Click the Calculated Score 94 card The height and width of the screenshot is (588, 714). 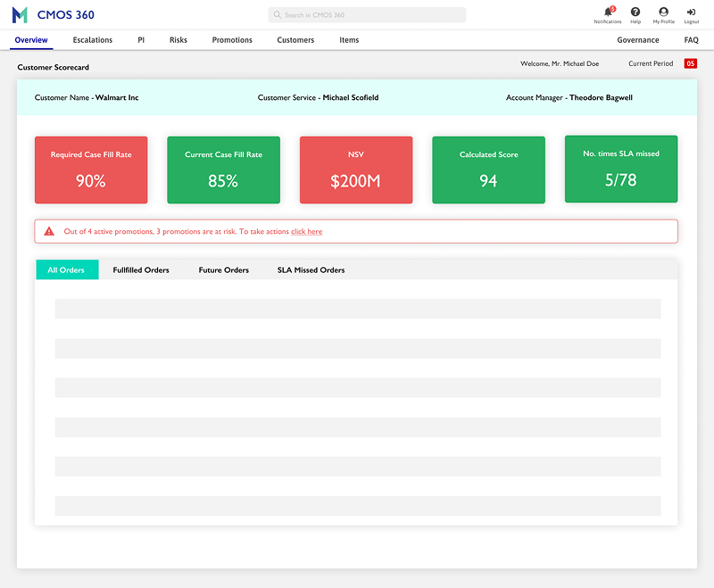click(488, 170)
